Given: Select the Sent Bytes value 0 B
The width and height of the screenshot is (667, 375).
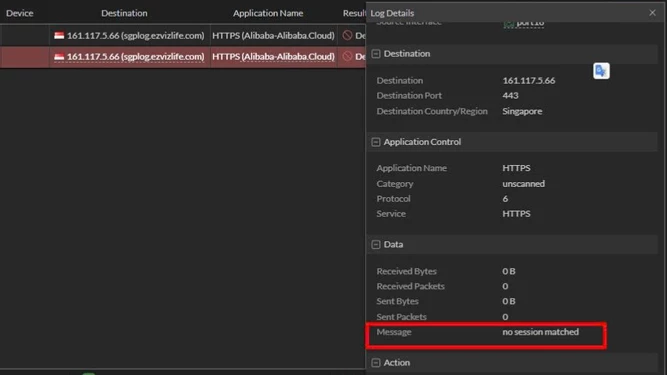Looking at the screenshot, I should [x=509, y=301].
